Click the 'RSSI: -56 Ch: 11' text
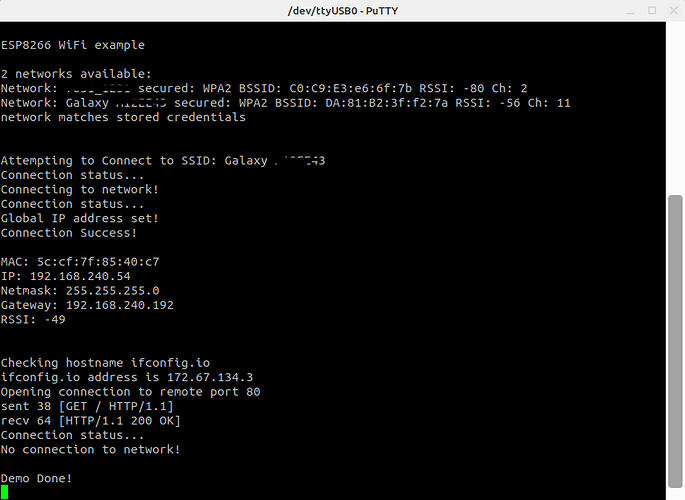The height and width of the screenshot is (500, 685). 513,103
